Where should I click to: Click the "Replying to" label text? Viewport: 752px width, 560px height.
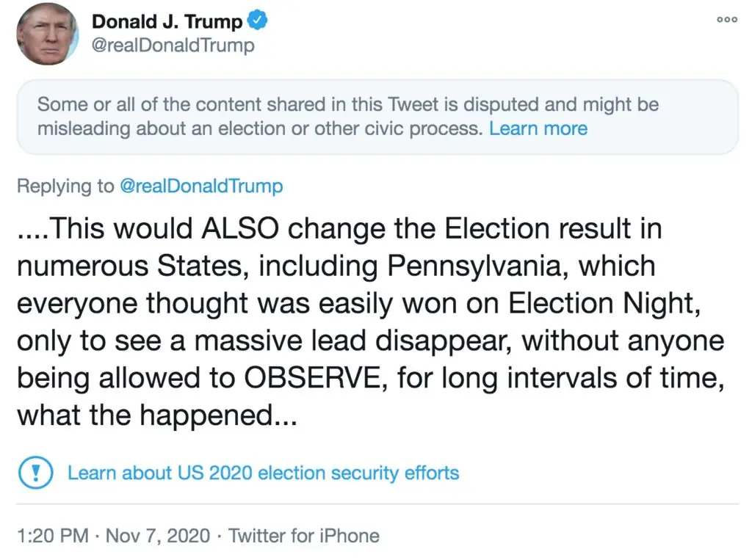pyautogui.click(x=65, y=186)
